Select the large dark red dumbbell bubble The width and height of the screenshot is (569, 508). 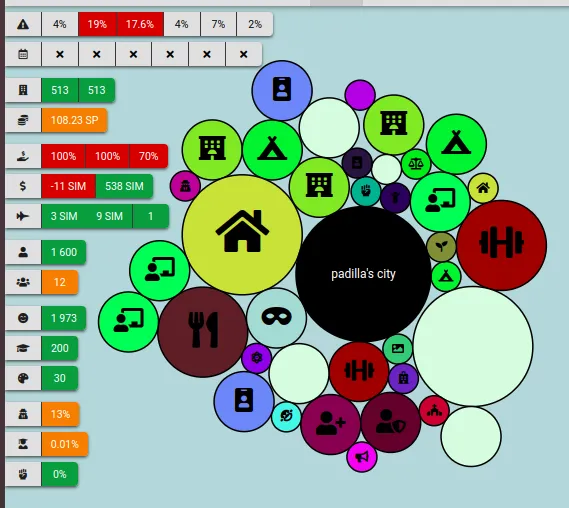point(502,245)
